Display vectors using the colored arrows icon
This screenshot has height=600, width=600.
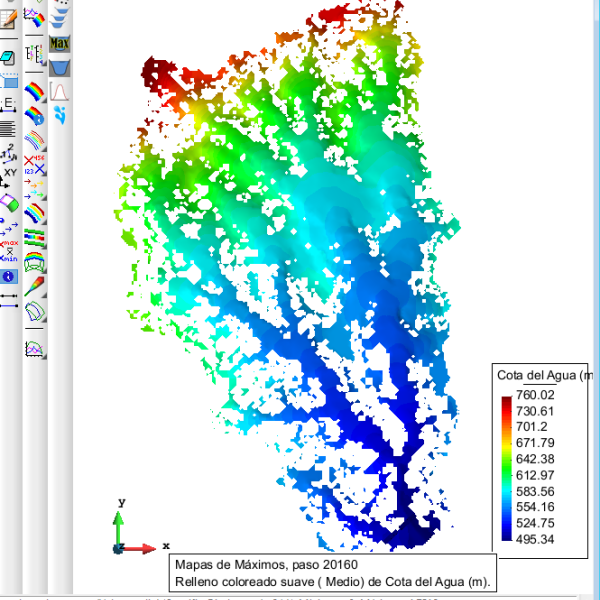click(35, 189)
